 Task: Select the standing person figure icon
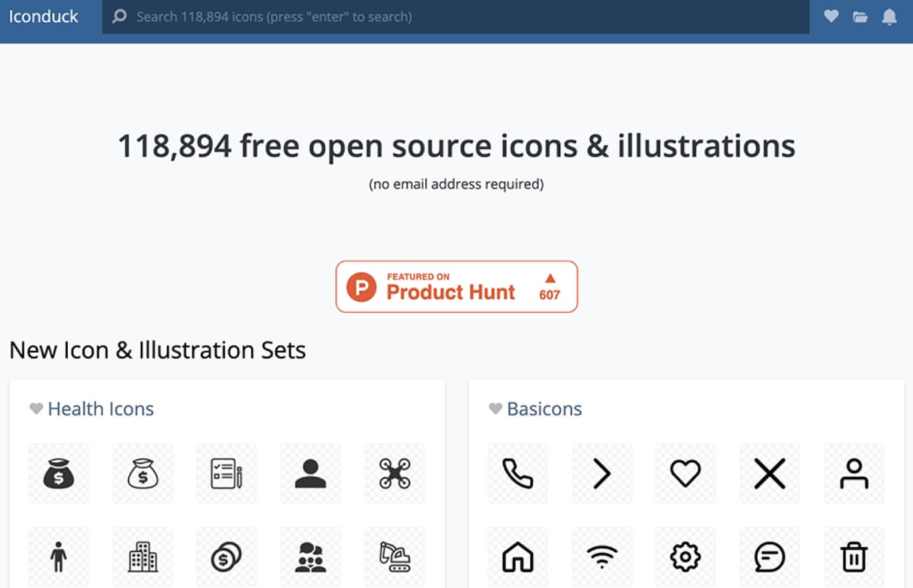point(59,557)
